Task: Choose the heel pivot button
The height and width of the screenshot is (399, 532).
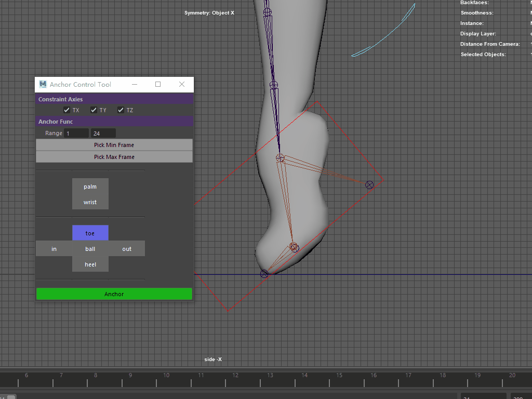Action: (90, 264)
